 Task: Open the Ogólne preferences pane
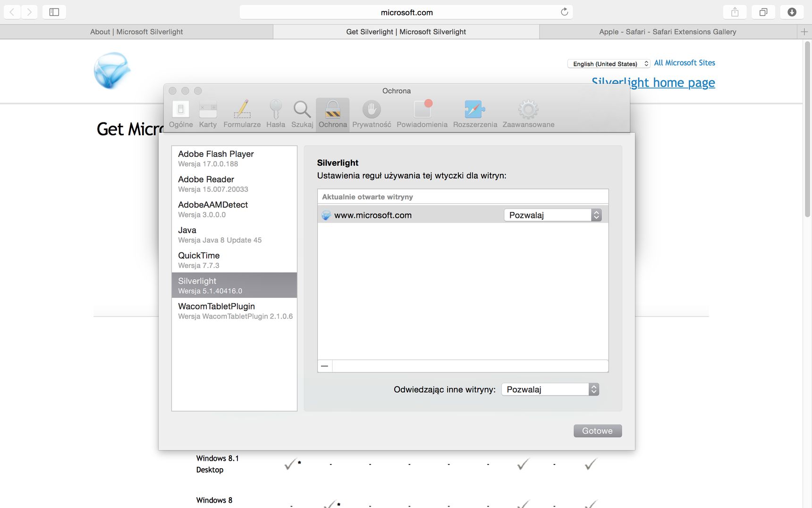point(181,114)
